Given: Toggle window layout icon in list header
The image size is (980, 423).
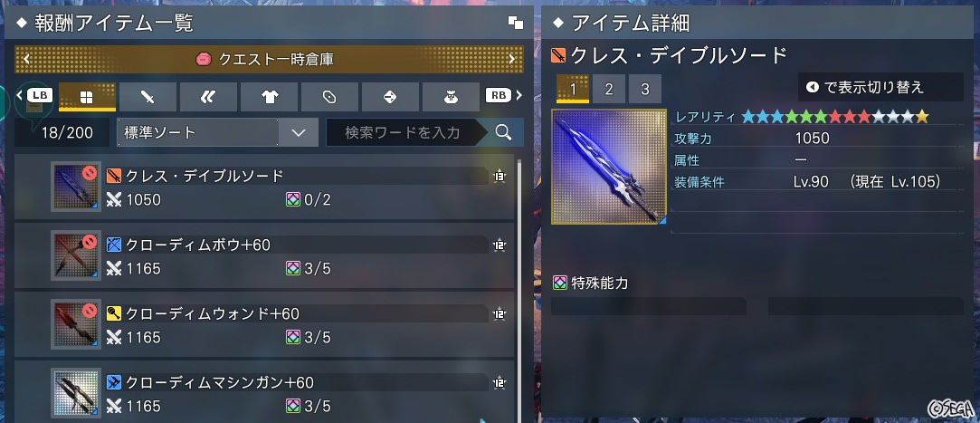Looking at the screenshot, I should tap(516, 24).
